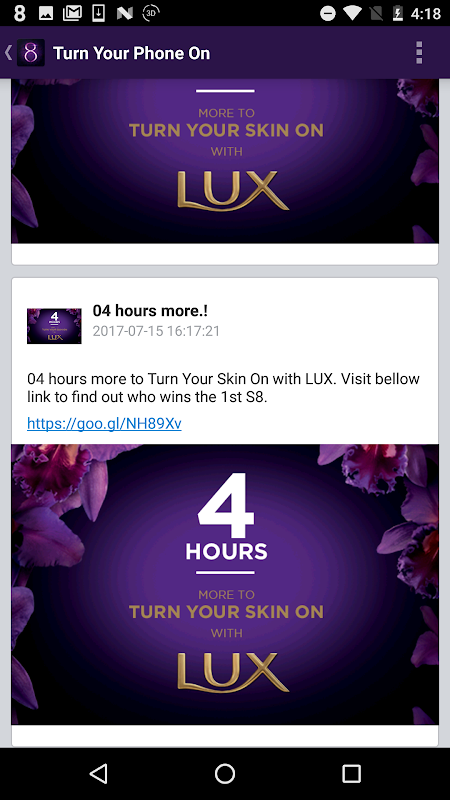Tap the Wi-Fi signal icon
Viewport: 450px width, 800px height.
[353, 13]
